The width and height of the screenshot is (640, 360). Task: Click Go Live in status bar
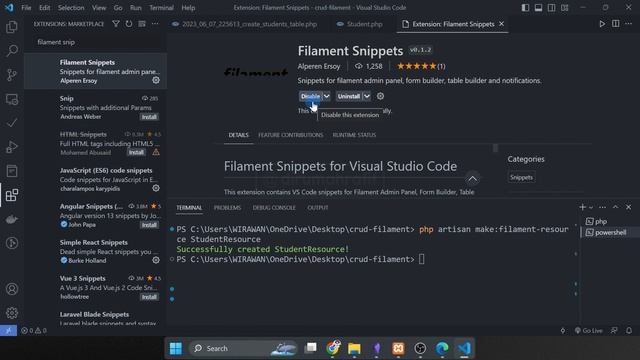pyautogui.click(x=589, y=330)
